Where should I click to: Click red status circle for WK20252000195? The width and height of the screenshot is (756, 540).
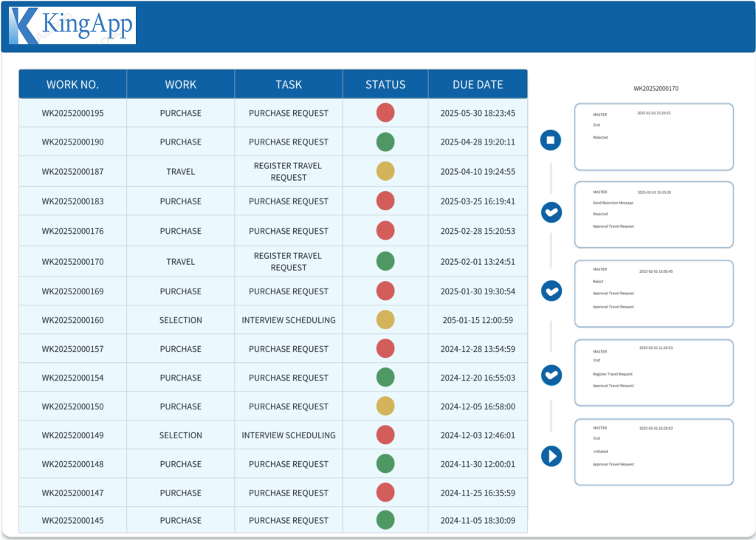385,113
